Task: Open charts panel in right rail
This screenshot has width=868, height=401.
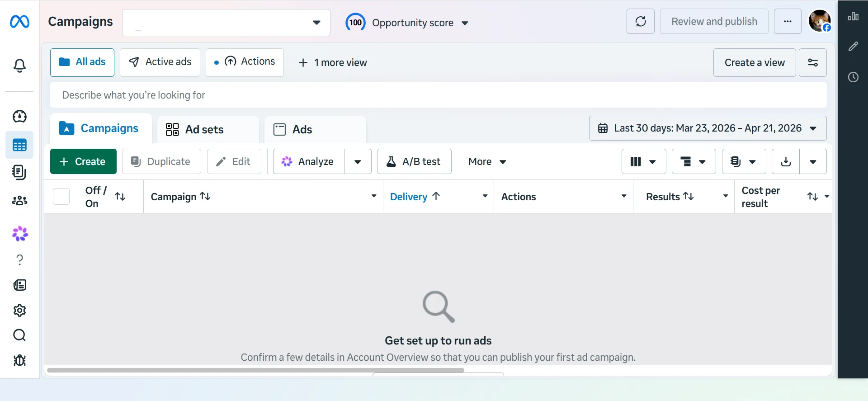Action: [x=853, y=17]
